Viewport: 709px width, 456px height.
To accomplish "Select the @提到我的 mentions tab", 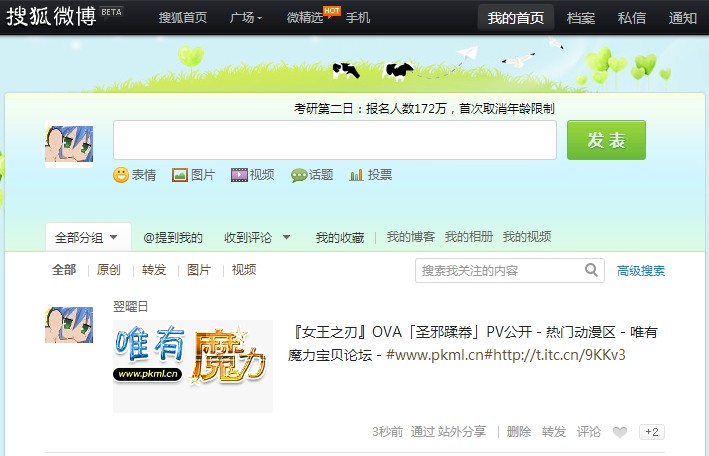I will point(173,238).
